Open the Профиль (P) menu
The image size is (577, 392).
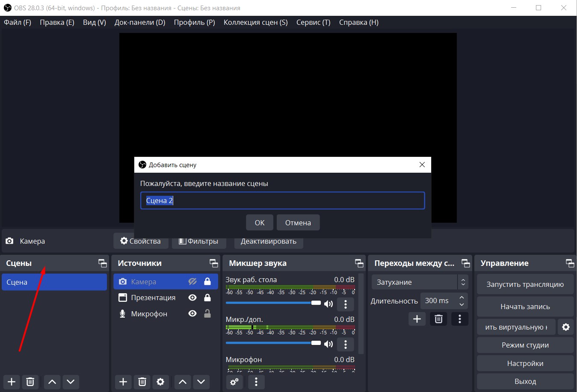click(194, 22)
